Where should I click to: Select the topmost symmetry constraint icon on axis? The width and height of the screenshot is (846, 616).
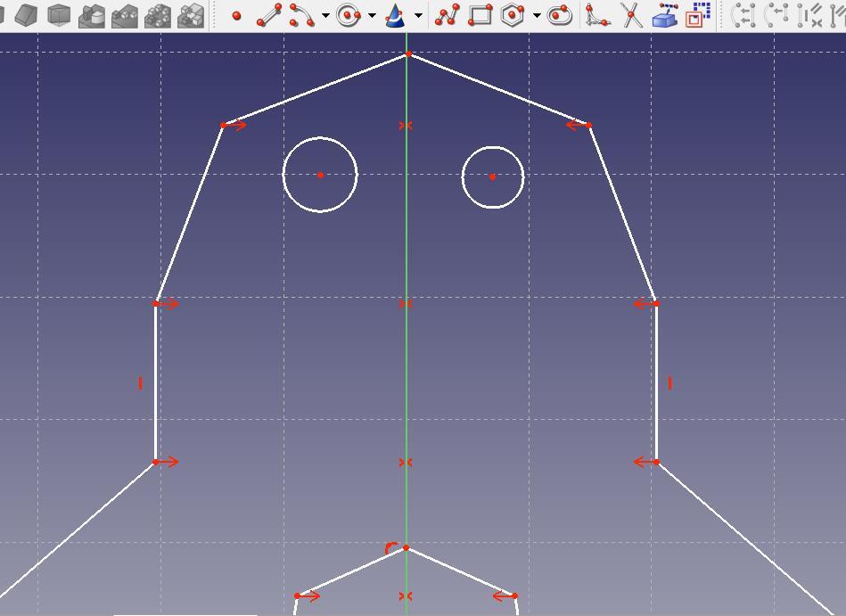[406, 126]
